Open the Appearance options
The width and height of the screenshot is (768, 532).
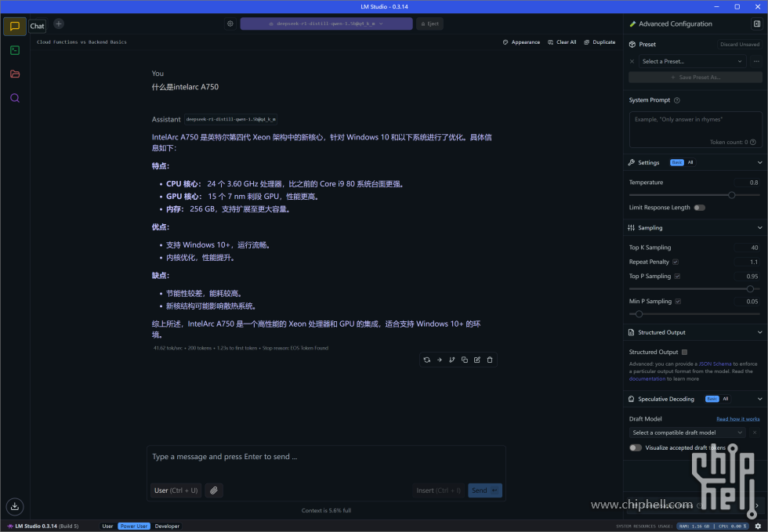pyautogui.click(x=521, y=42)
